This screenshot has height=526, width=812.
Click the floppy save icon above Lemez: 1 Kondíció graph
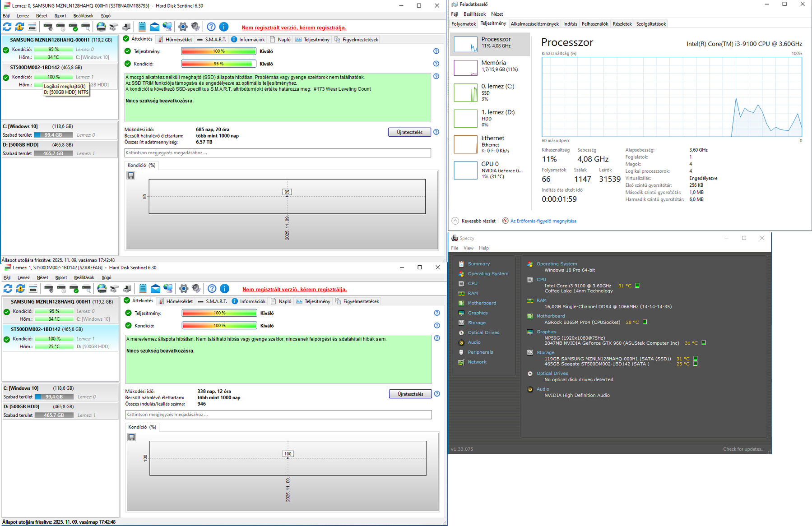click(x=131, y=437)
